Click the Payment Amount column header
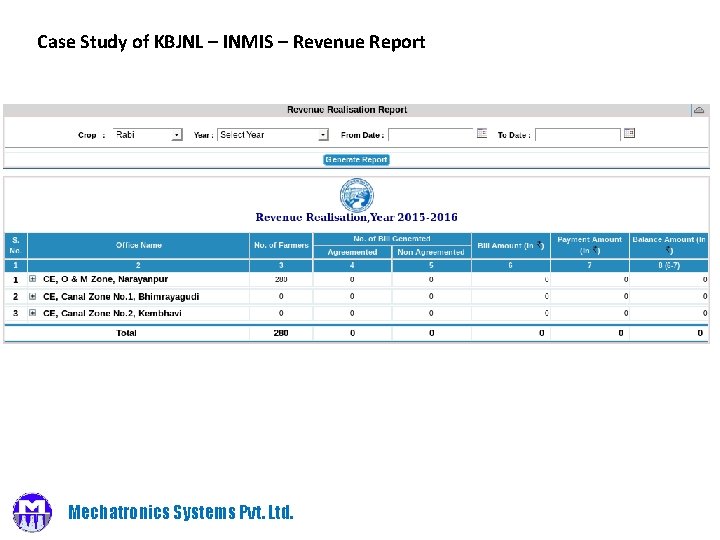720x540 pixels. coord(590,245)
